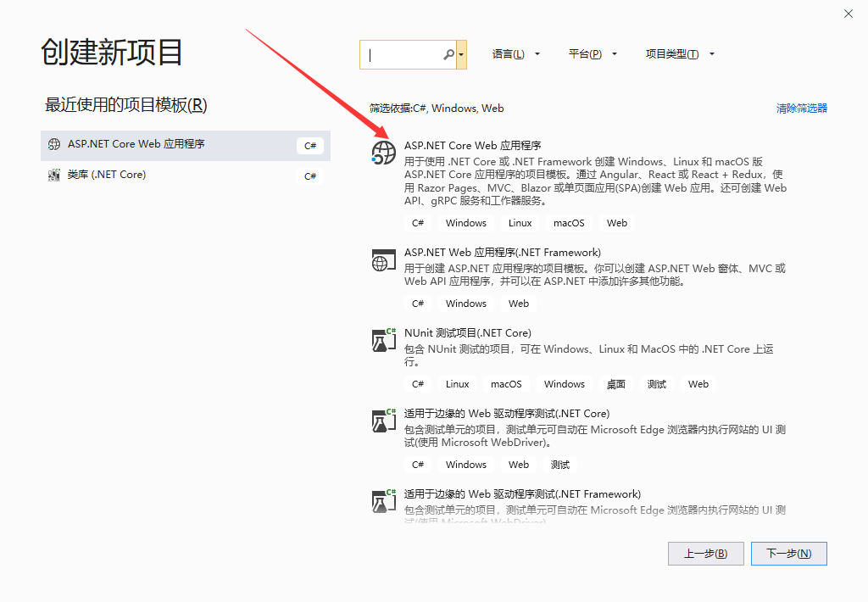The width and height of the screenshot is (868, 602).
Task: Click the Web tag under ASP.NET Core Web 应用程序
Action: [x=617, y=223]
